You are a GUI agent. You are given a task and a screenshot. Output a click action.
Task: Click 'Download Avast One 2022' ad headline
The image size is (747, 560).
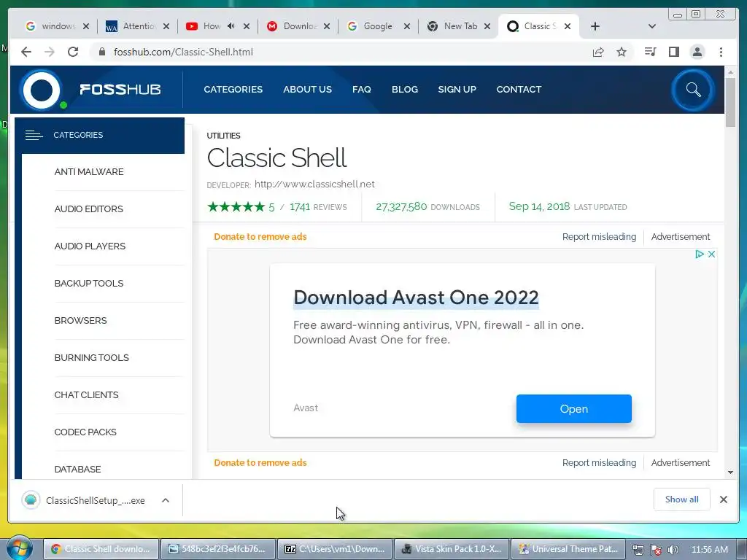416,297
